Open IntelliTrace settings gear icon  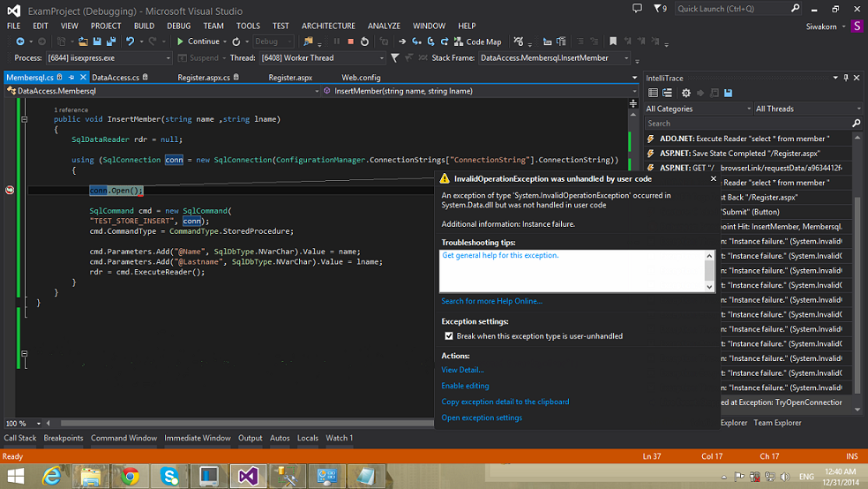tap(686, 93)
